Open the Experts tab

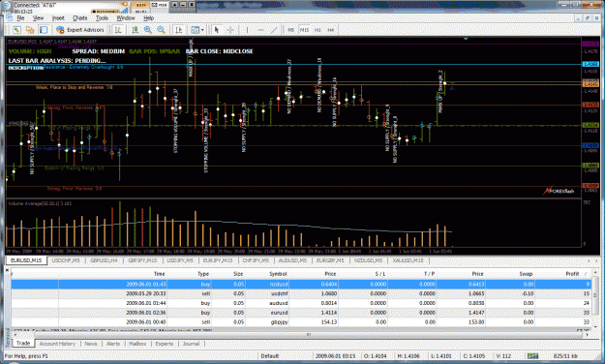coord(164,344)
